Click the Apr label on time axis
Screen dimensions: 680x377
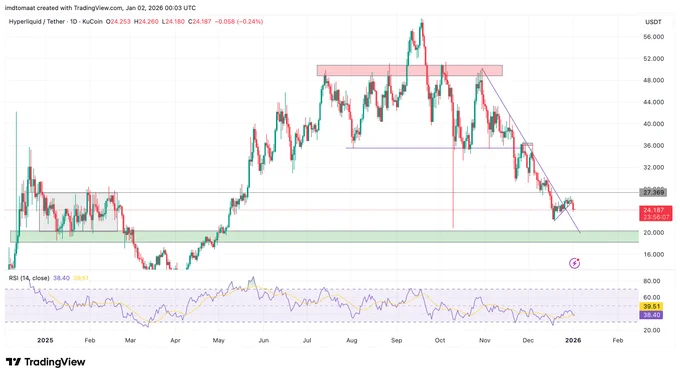coord(175,340)
